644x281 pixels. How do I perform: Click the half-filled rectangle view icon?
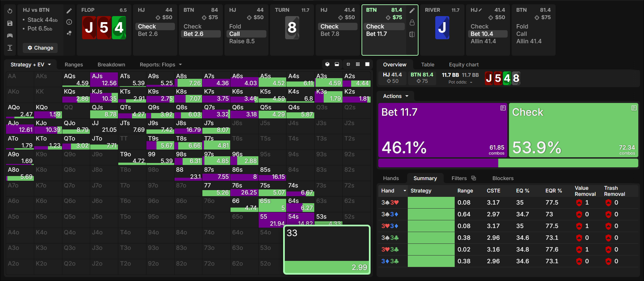pos(337,64)
